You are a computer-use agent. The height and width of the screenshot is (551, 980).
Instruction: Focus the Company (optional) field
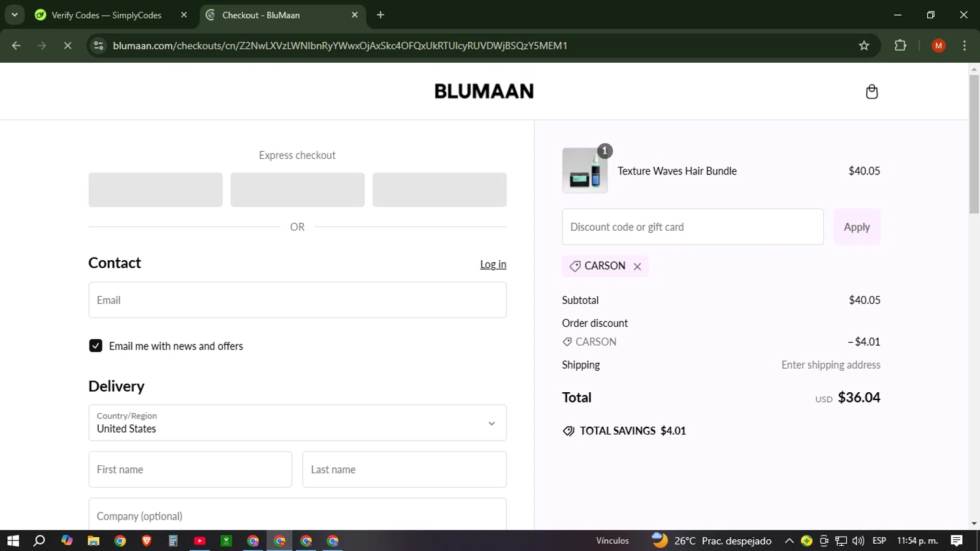click(x=297, y=514)
